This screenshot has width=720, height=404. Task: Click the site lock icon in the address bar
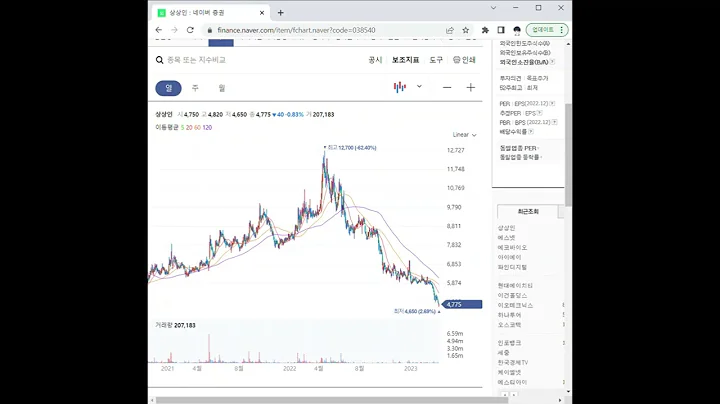pyautogui.click(x=210, y=30)
